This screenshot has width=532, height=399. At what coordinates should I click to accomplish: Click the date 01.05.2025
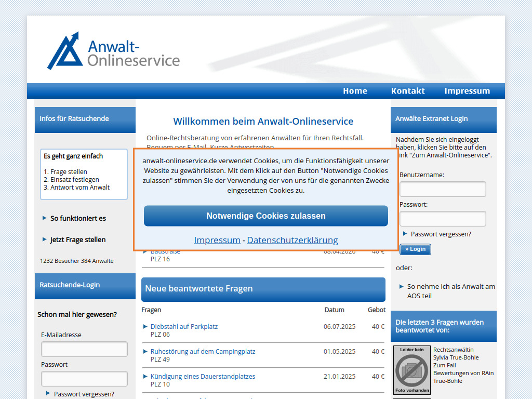point(339,352)
